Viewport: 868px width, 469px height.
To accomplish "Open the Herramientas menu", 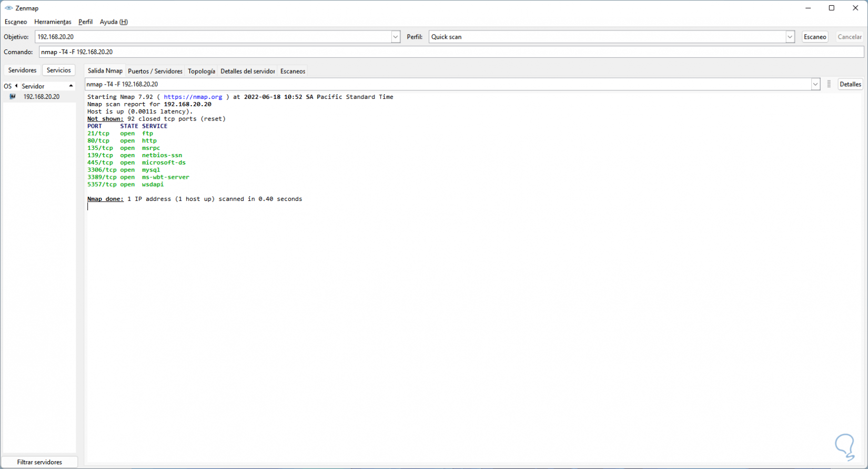I will (53, 22).
